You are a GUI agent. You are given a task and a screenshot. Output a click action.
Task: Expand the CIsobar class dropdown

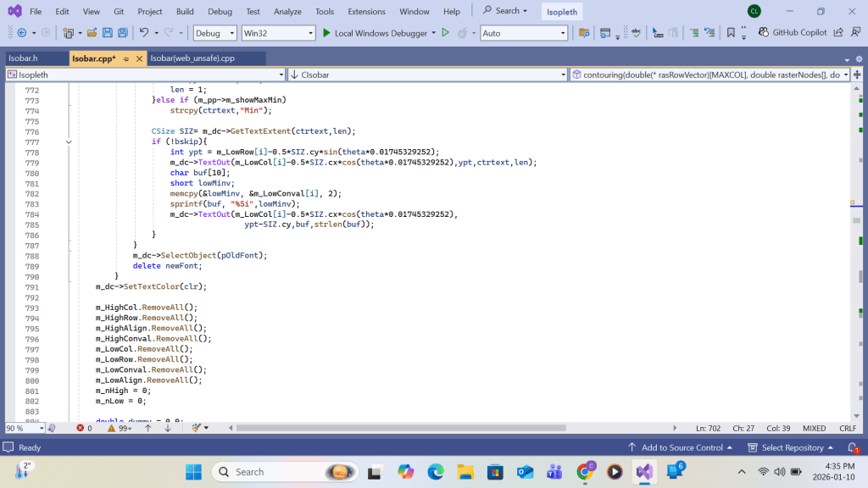(x=562, y=75)
